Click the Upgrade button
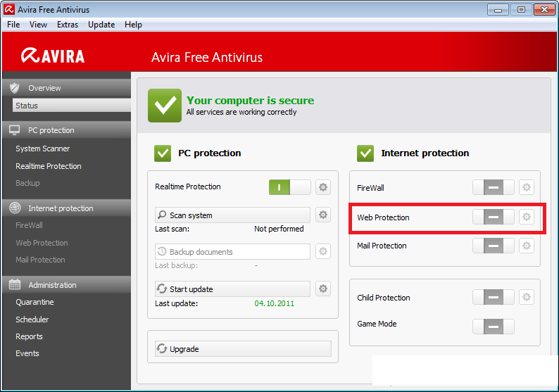This screenshot has width=559, height=392. coord(243,348)
